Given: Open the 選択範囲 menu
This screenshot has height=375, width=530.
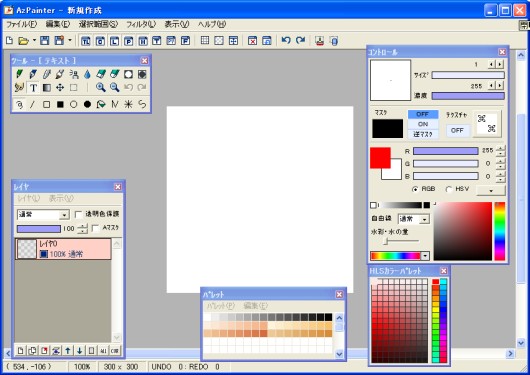Looking at the screenshot, I should pyautogui.click(x=98, y=24).
